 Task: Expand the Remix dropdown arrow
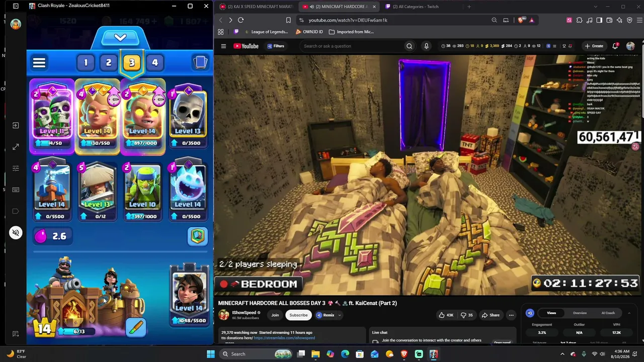coord(340,315)
